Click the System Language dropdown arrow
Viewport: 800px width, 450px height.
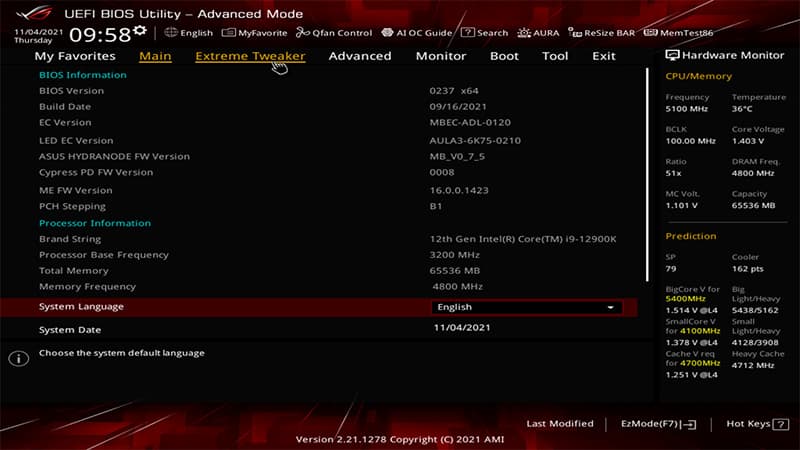coord(610,308)
